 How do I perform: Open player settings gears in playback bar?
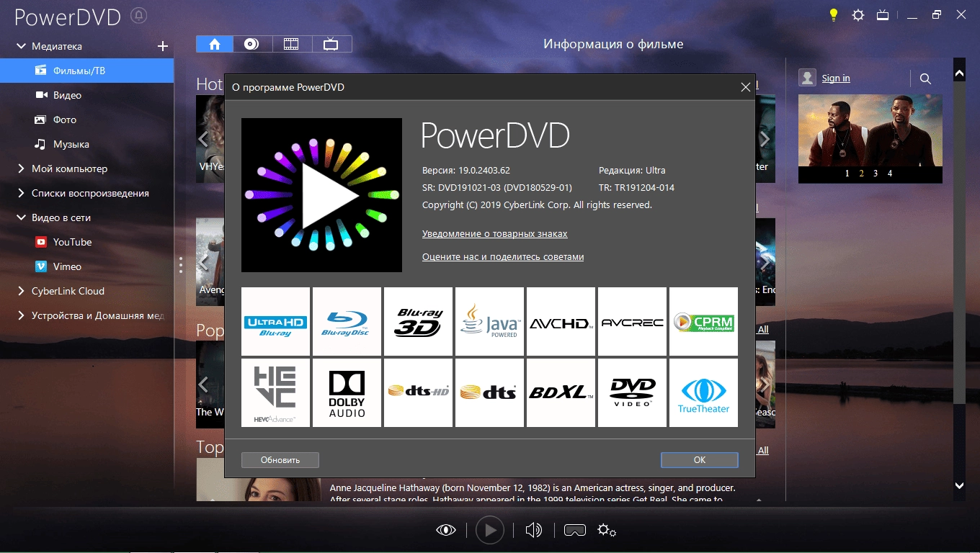coord(607,531)
